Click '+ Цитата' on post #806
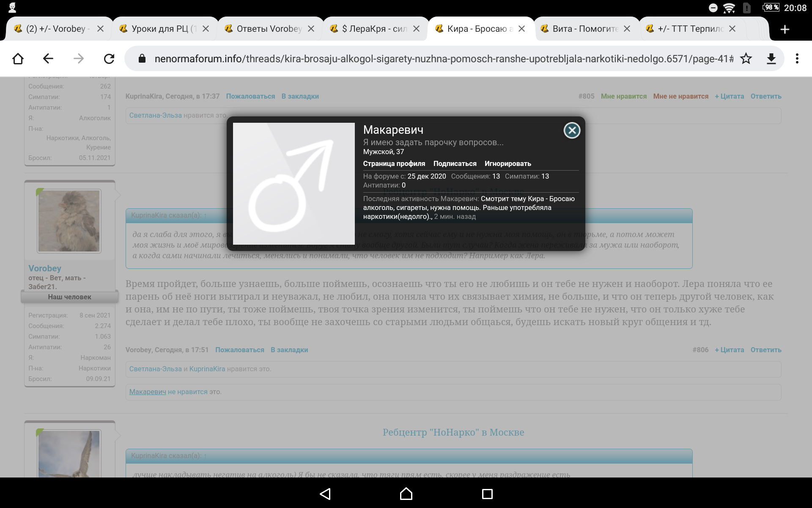The width and height of the screenshot is (812, 508). point(729,350)
